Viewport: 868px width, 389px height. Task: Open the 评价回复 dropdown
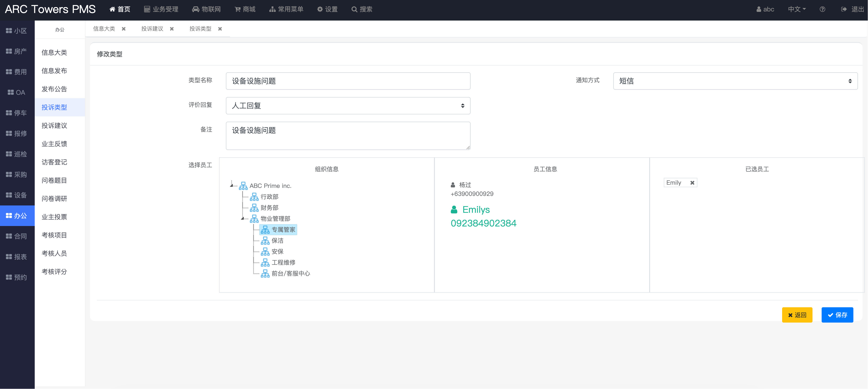(x=348, y=106)
